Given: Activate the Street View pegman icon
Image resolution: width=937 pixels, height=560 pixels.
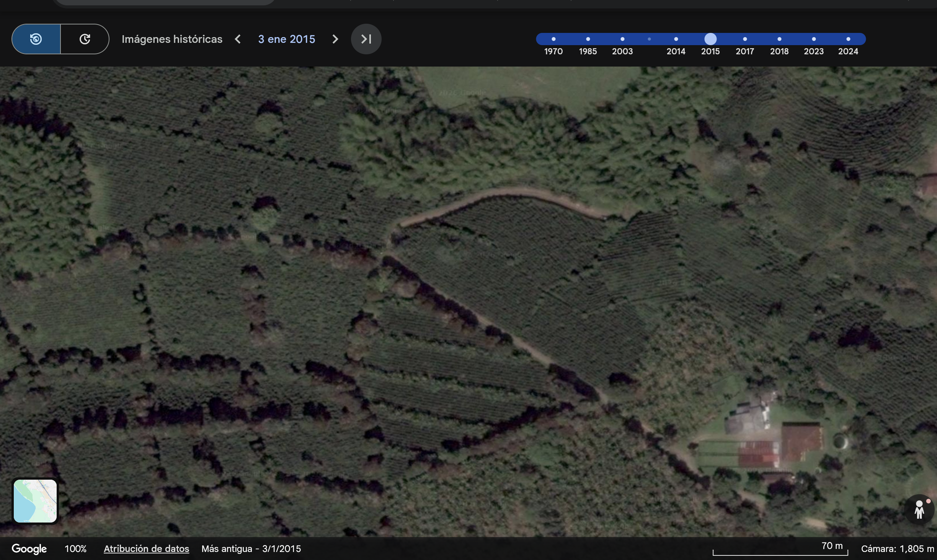Looking at the screenshot, I should tap(919, 510).
